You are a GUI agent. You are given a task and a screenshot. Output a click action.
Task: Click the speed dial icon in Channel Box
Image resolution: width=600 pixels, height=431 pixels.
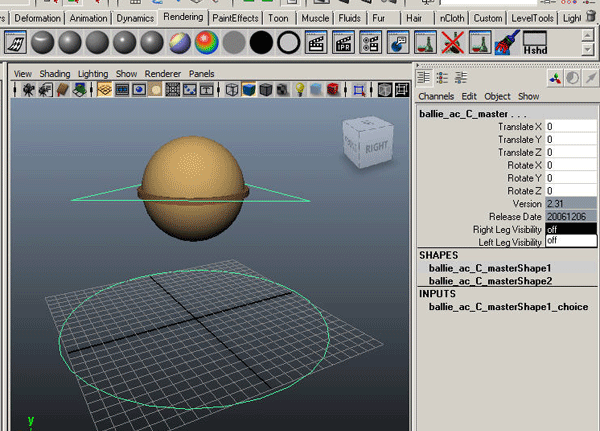pos(572,78)
